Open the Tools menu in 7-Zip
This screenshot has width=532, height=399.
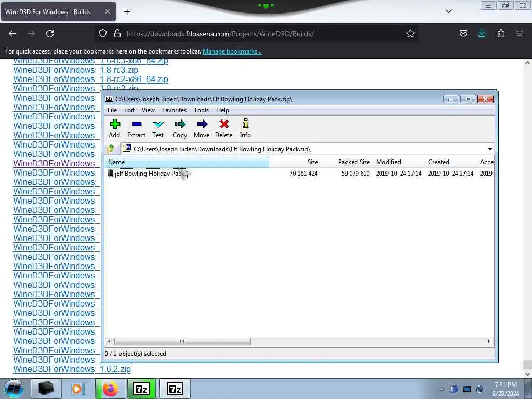click(x=201, y=110)
